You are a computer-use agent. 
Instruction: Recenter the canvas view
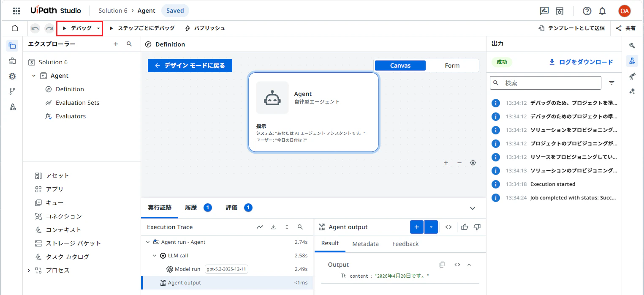click(x=473, y=163)
